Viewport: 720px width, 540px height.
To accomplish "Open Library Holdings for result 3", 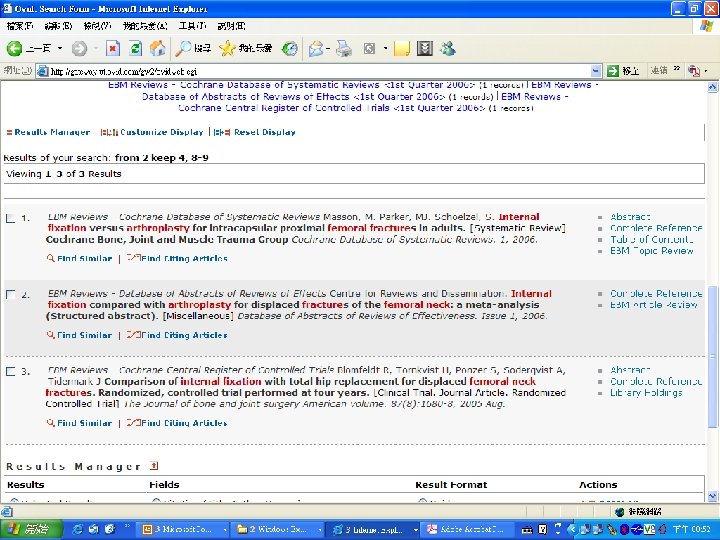I will 646,393.
